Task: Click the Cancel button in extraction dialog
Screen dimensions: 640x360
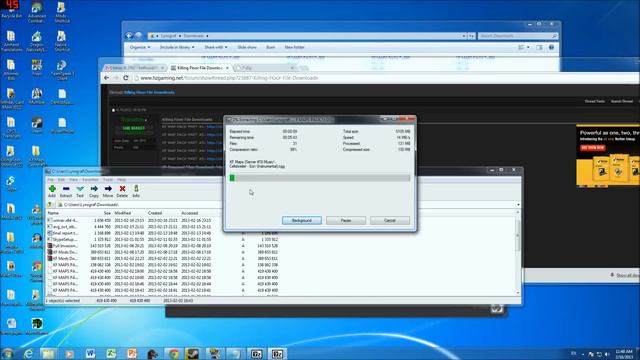Action: [390, 220]
